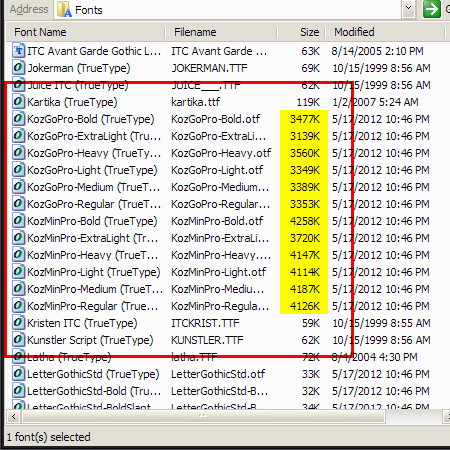Click the filename KozGoPro-Bold.otf

(216, 119)
